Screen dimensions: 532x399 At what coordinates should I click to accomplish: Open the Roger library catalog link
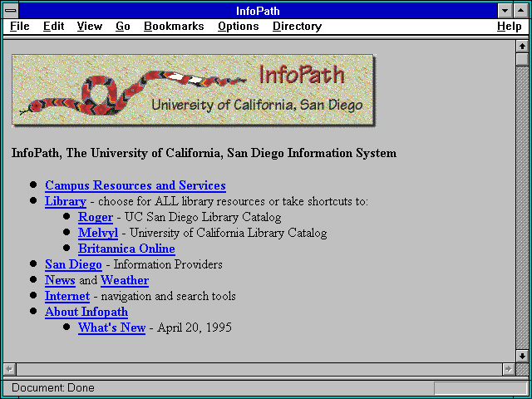point(96,217)
